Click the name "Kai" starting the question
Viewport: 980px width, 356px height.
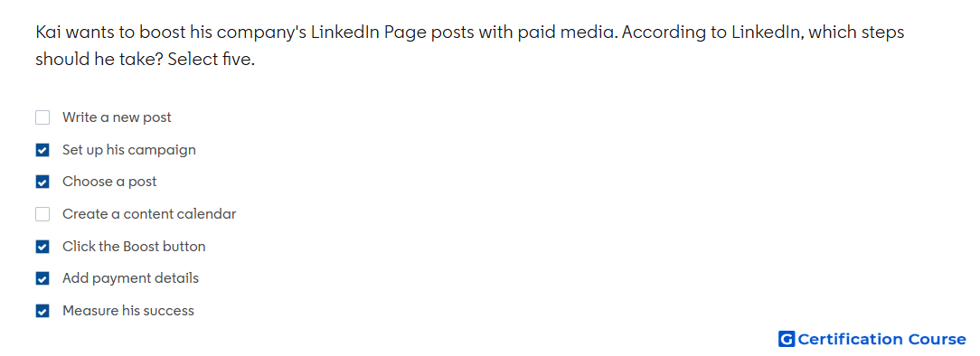pyautogui.click(x=48, y=33)
